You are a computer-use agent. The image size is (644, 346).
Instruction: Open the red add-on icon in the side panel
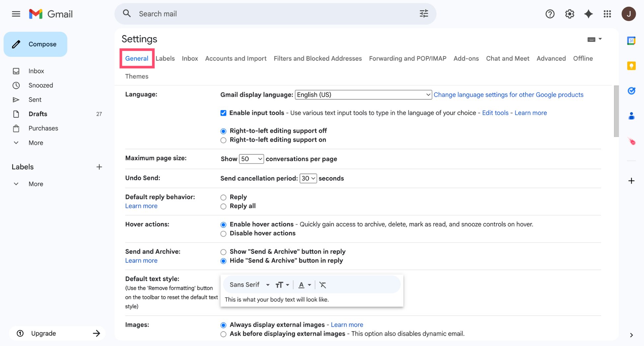click(x=631, y=141)
